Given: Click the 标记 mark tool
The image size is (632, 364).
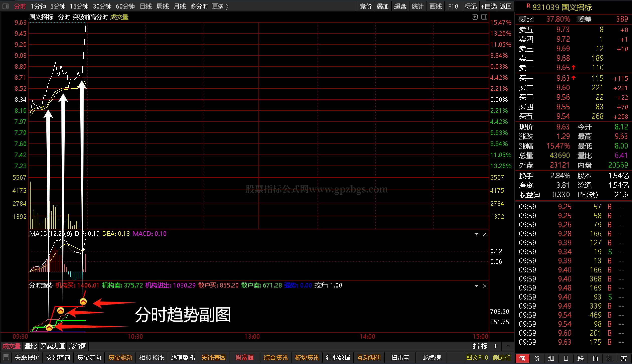Looking at the screenshot, I should pos(470,6).
